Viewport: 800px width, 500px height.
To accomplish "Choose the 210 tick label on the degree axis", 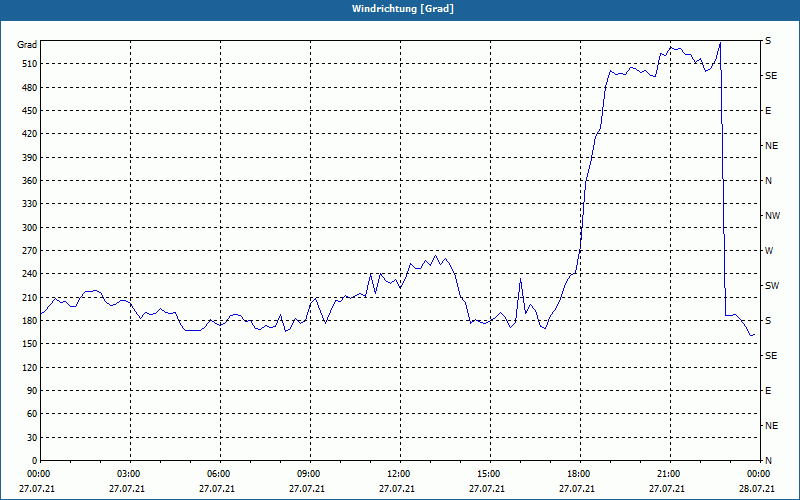I will [x=29, y=297].
